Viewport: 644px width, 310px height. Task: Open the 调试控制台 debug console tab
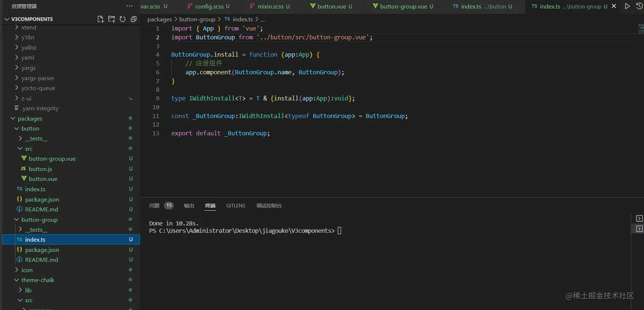[x=269, y=206]
